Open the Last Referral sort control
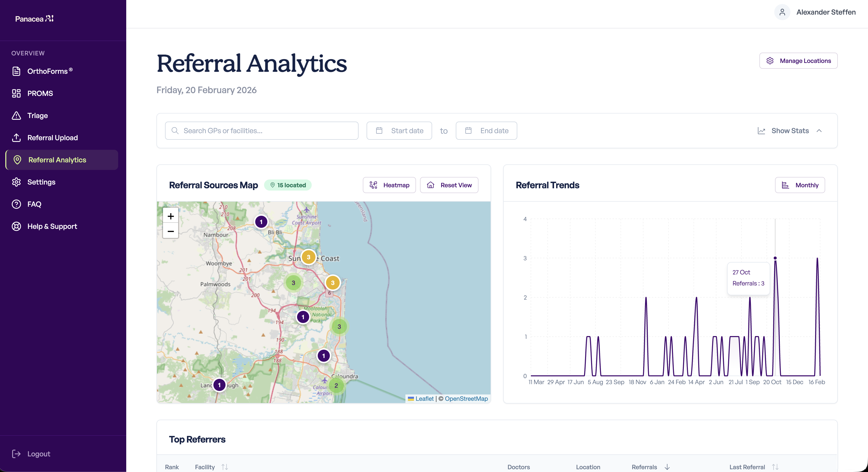Screen dimensions: 868x472 pos(774,467)
